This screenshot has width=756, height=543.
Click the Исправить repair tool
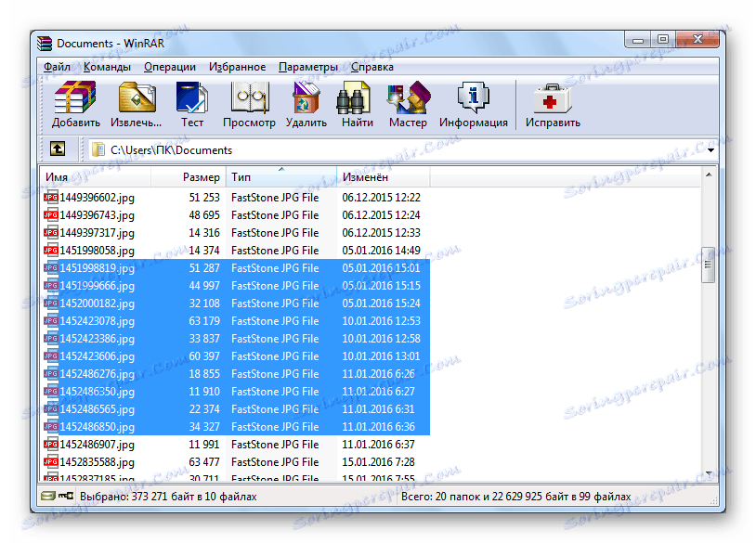click(553, 105)
